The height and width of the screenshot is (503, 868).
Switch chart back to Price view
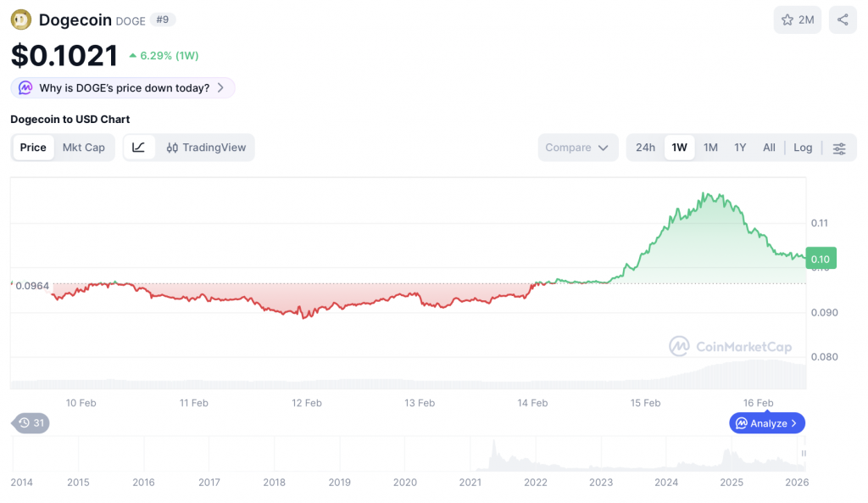pos(32,147)
